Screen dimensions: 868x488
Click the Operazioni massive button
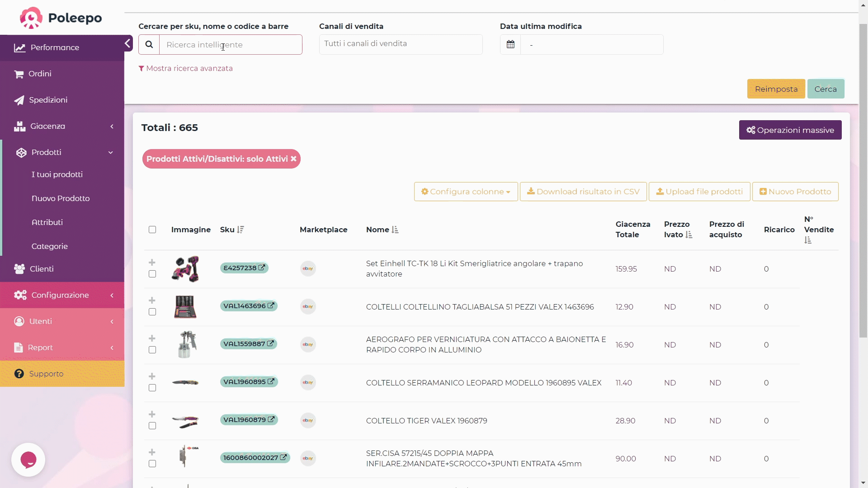tap(790, 130)
